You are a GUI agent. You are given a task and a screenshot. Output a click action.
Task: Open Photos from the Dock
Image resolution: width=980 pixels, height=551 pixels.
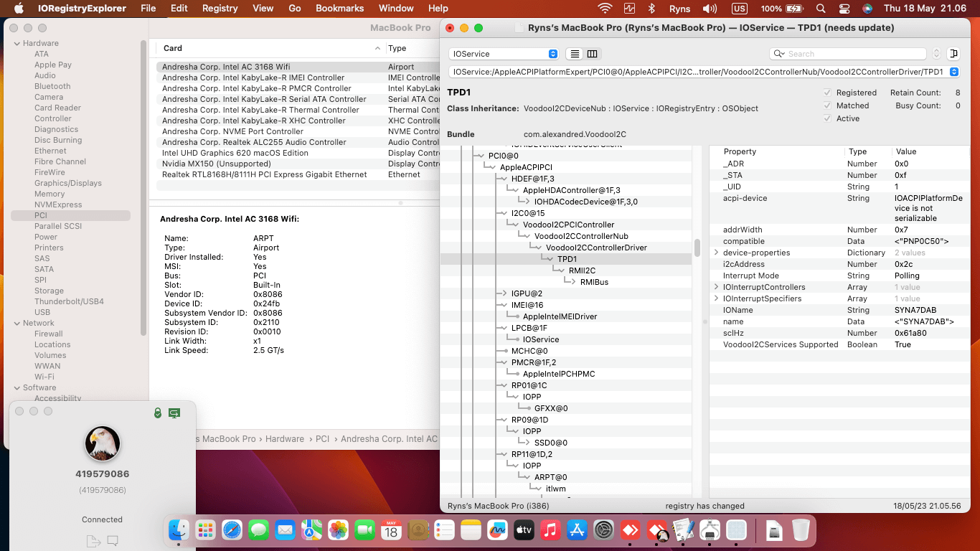[x=338, y=530]
